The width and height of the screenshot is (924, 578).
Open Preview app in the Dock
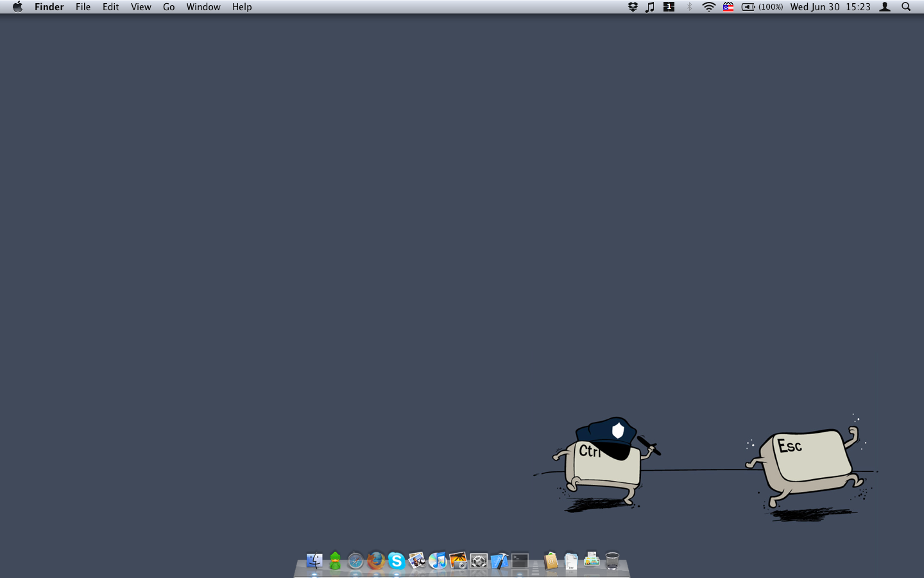tap(417, 561)
